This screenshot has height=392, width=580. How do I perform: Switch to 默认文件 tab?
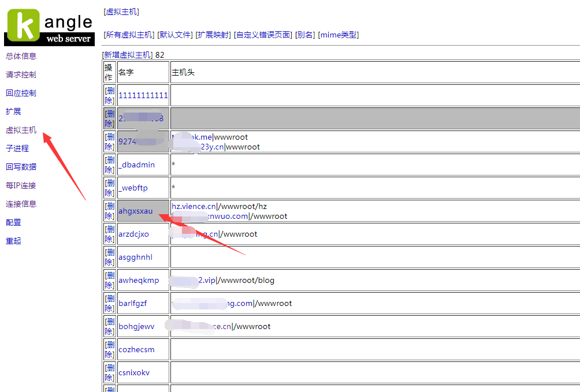point(176,35)
